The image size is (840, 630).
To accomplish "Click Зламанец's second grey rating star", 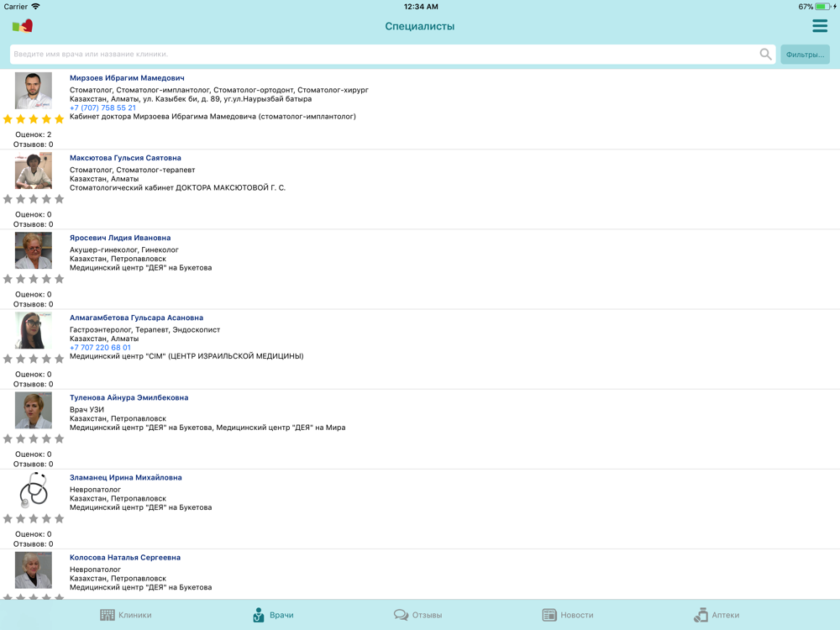I will coord(20,518).
